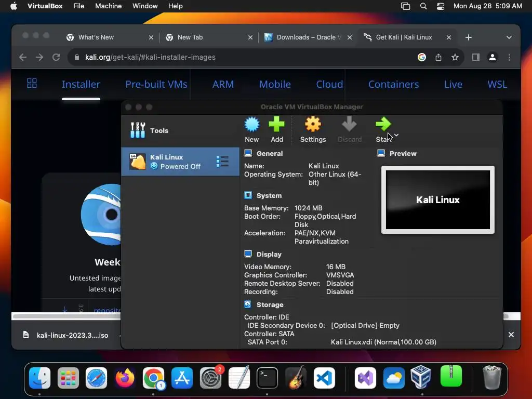Open the Kali Linux VM list menu icon
The height and width of the screenshot is (399, 532).
(222, 162)
